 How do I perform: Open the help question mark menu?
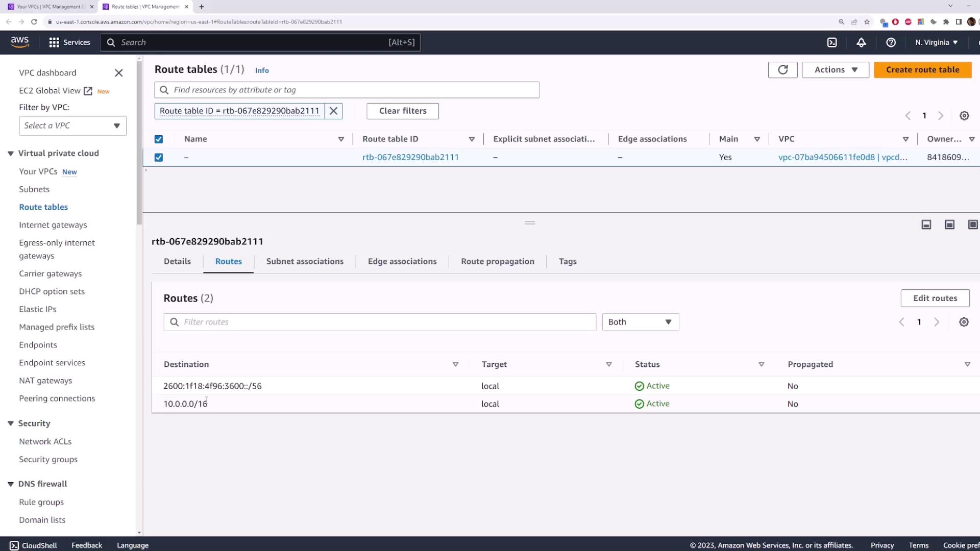tap(891, 42)
